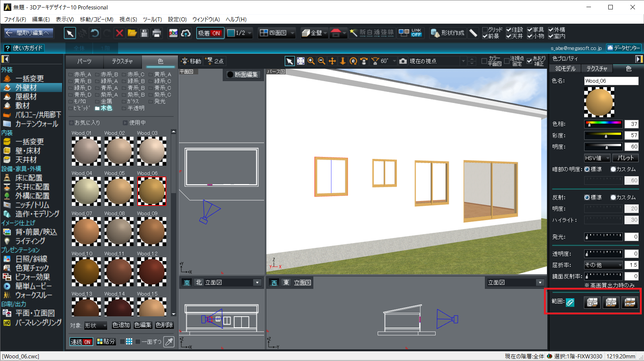Image resolution: width=644 pixels, height=361 pixels.
Task: Click the camera icon beside current viewpoint
Action: pos(403,61)
